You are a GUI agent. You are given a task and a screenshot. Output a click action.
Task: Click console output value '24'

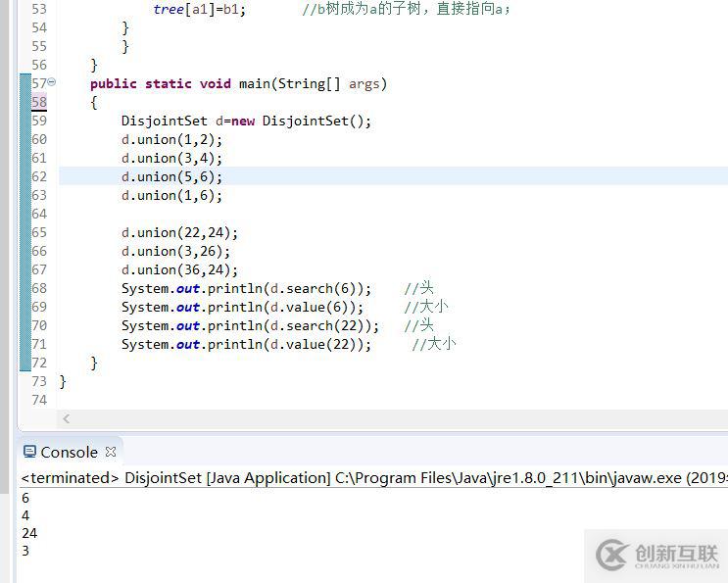pos(29,533)
